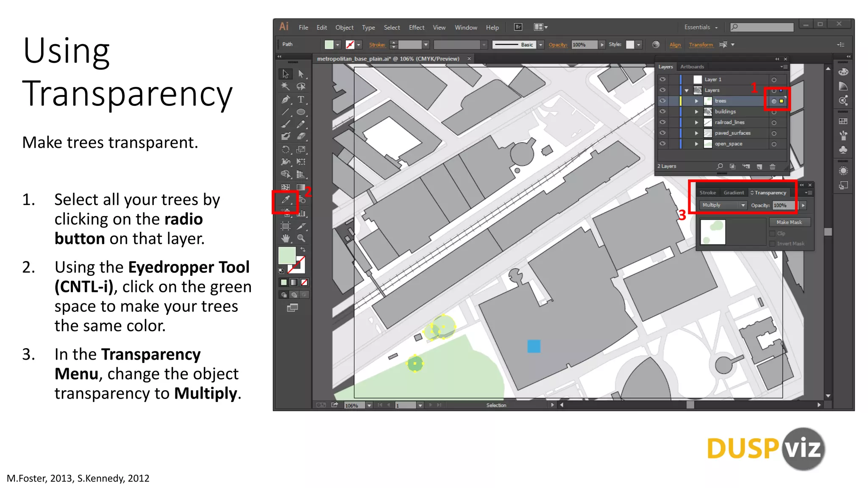Open the Multiply blending mode dropdown
The height and width of the screenshot is (488, 868).
click(723, 205)
